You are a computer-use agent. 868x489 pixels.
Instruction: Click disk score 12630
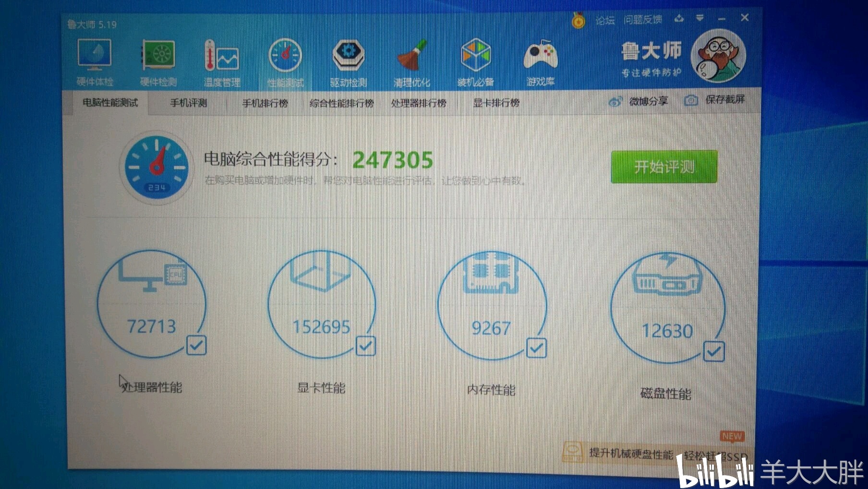(x=667, y=331)
